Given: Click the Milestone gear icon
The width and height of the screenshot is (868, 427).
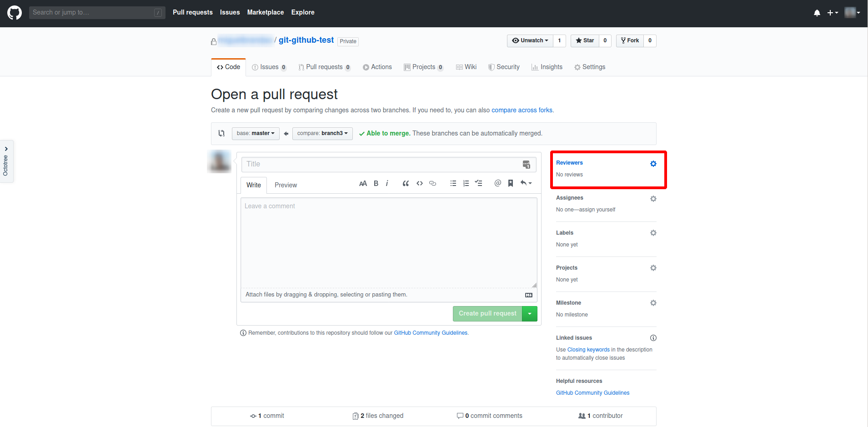Looking at the screenshot, I should click(653, 303).
